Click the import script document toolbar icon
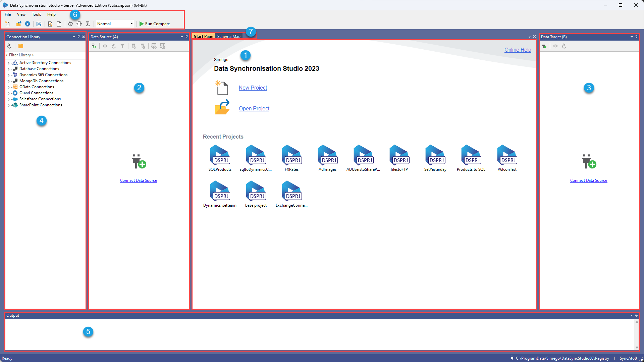 [x=50, y=24]
